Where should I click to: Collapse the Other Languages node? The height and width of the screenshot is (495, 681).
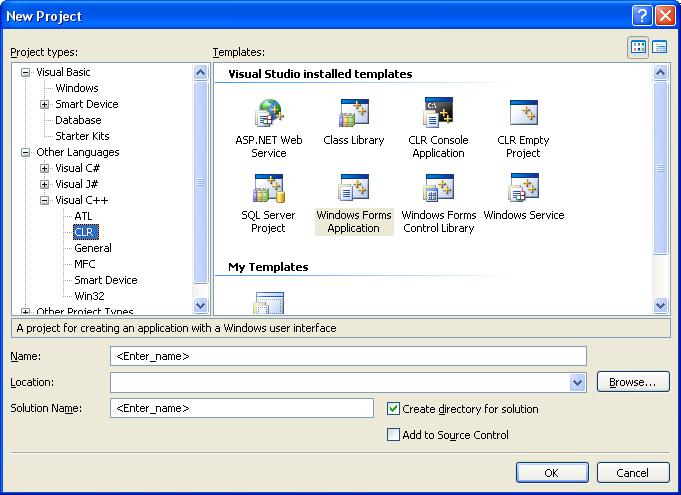point(26,152)
